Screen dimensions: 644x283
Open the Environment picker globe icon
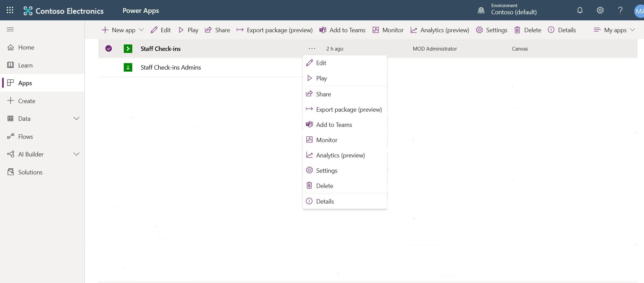481,10
